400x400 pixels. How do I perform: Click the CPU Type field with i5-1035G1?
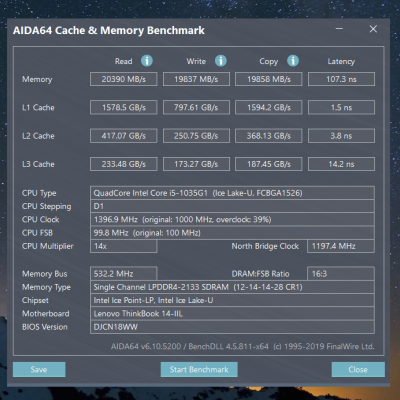coord(232,193)
